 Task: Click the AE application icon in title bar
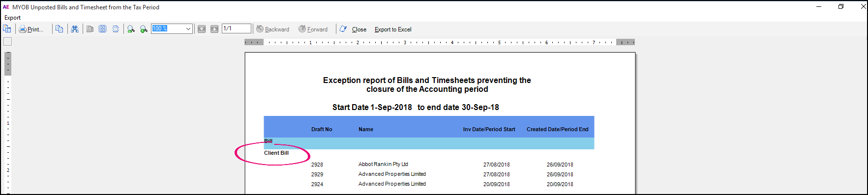tap(6, 7)
